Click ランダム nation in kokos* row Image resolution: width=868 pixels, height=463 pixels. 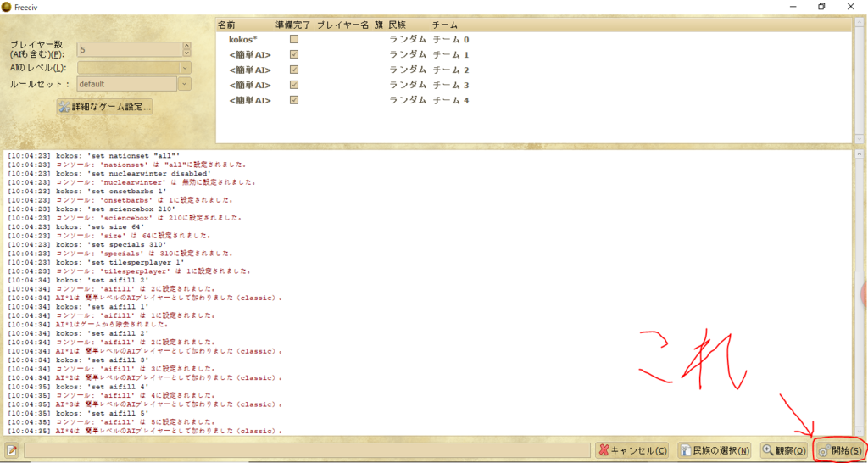pyautogui.click(x=408, y=39)
